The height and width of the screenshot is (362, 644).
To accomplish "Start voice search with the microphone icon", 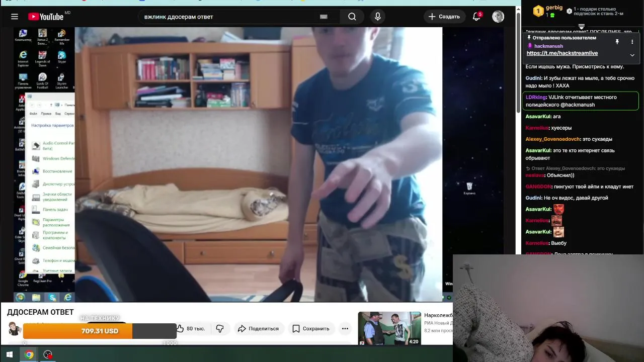I will tap(378, 17).
